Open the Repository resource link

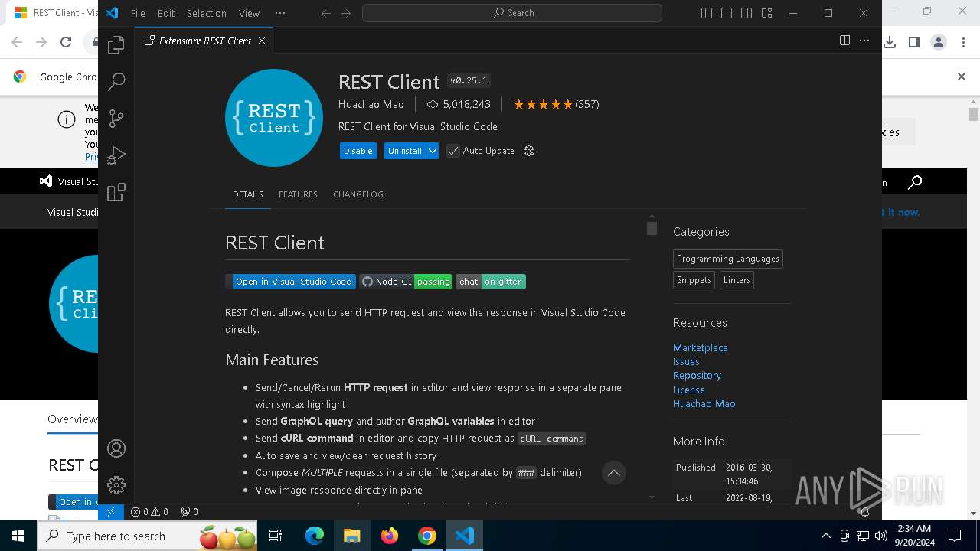(697, 375)
